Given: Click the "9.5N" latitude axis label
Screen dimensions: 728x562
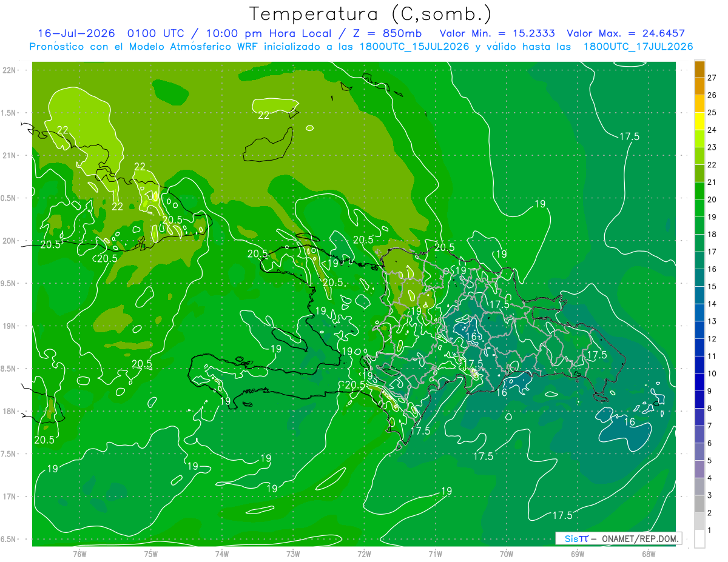Looking at the screenshot, I should tap(8, 284).
